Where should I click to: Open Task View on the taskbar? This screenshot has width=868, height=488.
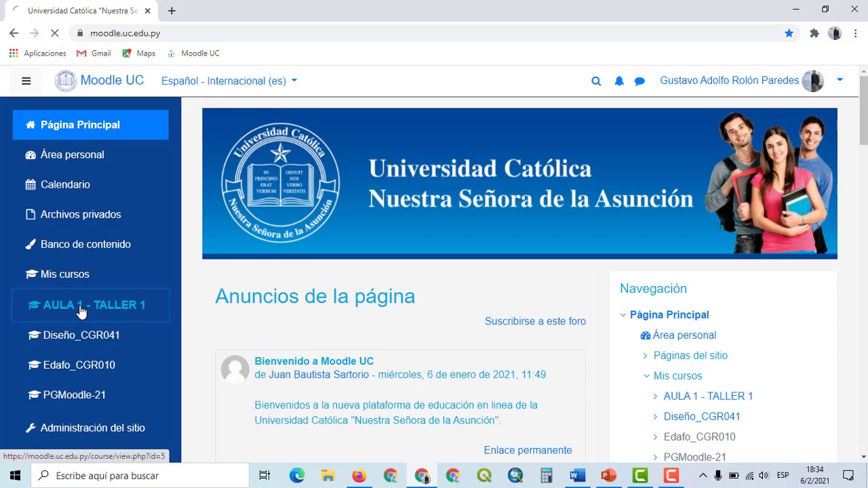coord(265,476)
